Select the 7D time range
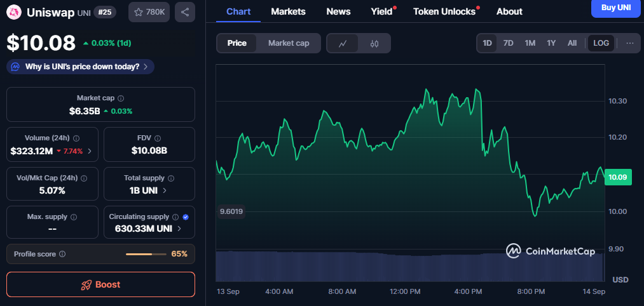This screenshot has height=306, width=644. [x=508, y=43]
